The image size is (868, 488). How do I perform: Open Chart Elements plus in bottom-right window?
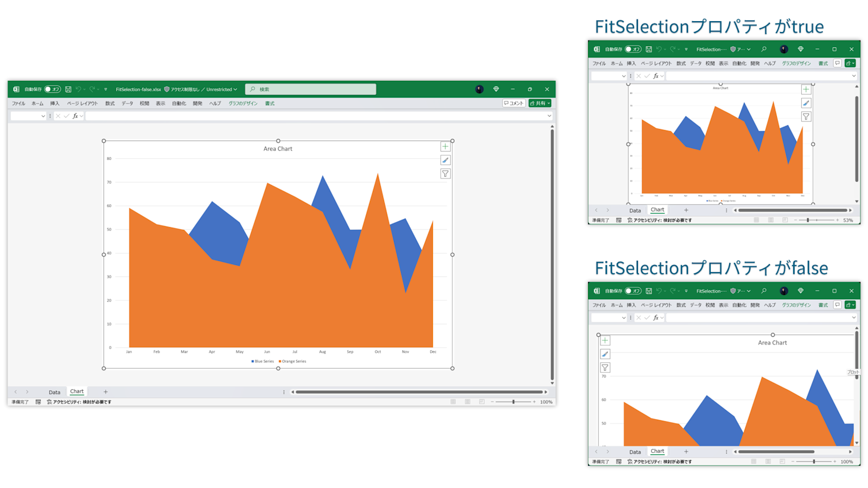(x=605, y=341)
